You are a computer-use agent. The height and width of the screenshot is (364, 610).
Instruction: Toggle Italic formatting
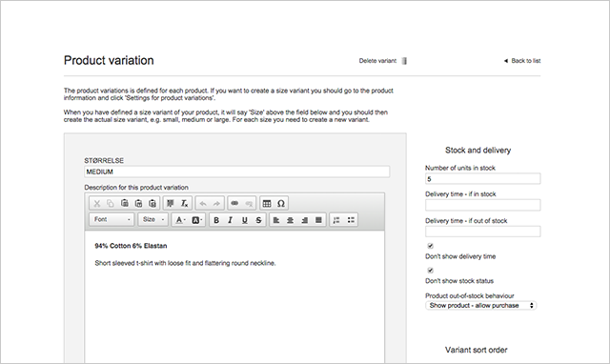click(x=231, y=220)
